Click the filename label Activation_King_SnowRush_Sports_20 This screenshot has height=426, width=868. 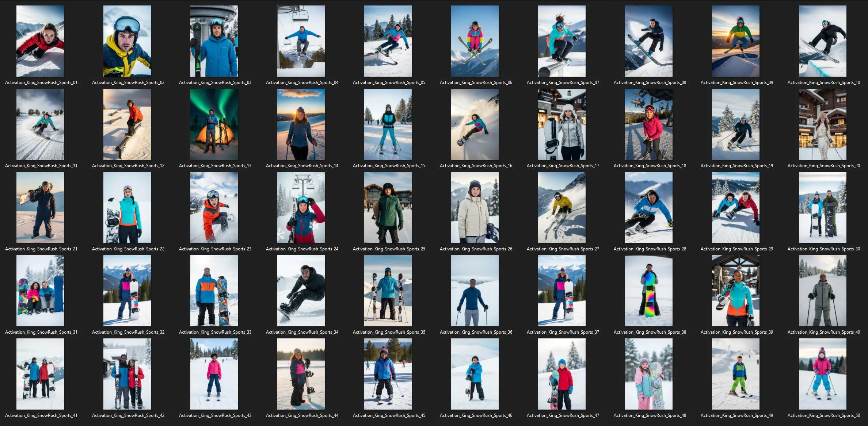pos(823,166)
